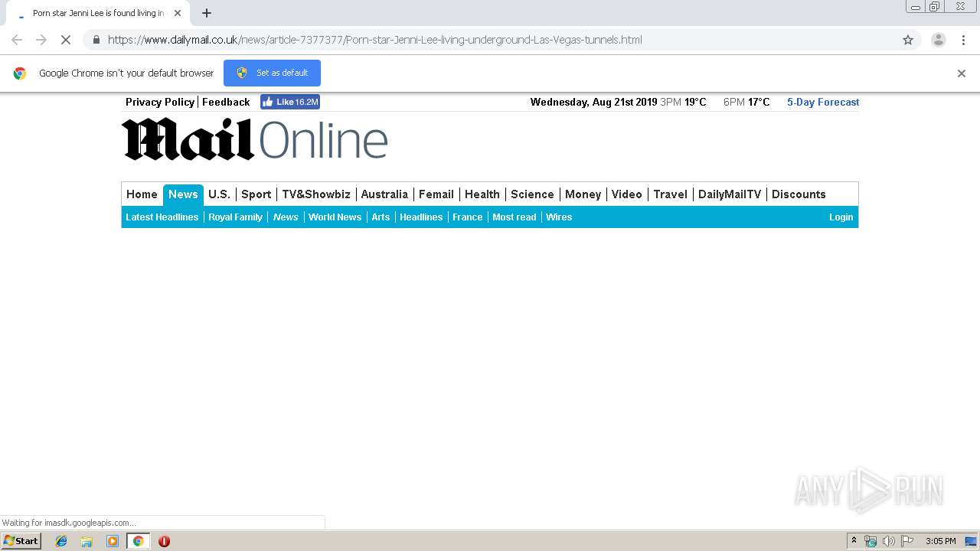Switch to Chrome taskbar button
Image resolution: width=980 pixels, height=551 pixels.
pos(138,541)
